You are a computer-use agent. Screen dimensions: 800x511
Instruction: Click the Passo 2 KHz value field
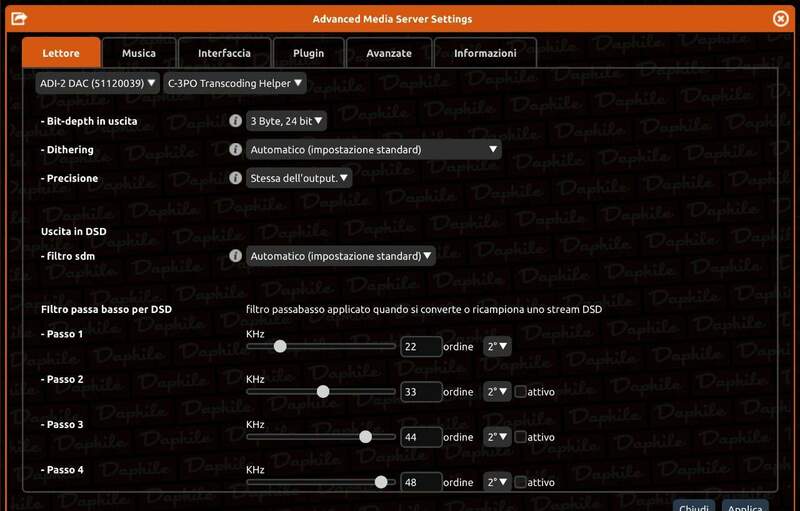(x=421, y=392)
